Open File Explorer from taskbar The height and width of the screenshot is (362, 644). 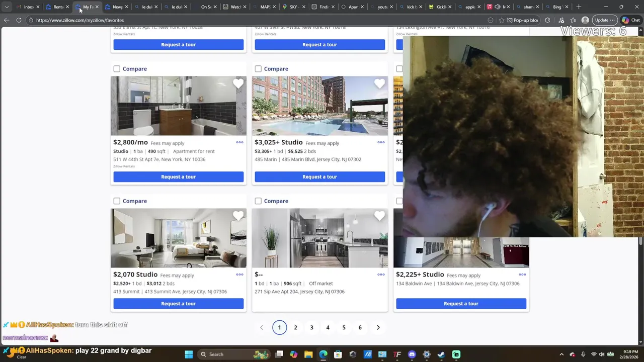(x=308, y=354)
